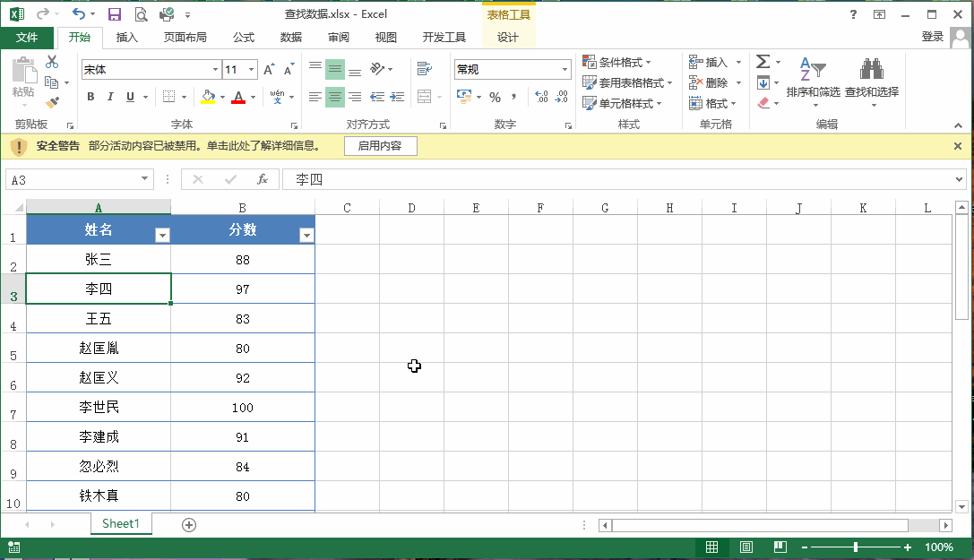Image resolution: width=974 pixels, height=560 pixels.
Task: Expand the font name list showing 宋体
Action: pyautogui.click(x=215, y=70)
